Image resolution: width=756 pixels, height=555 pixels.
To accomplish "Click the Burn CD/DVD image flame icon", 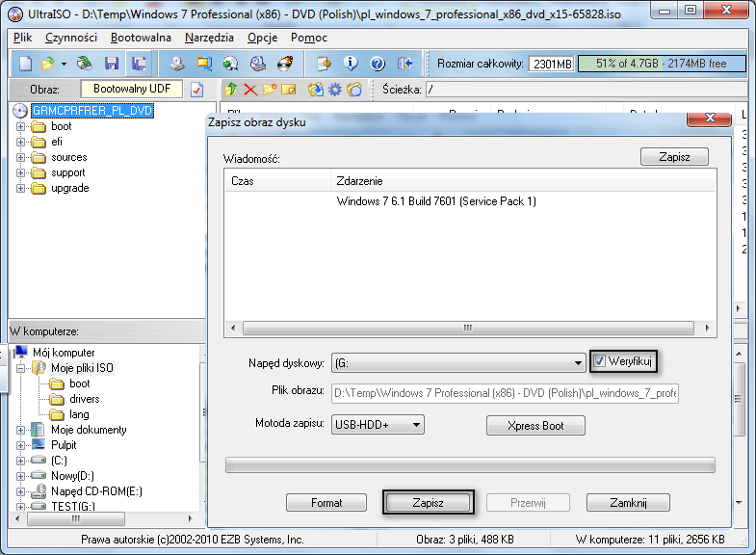I will (285, 64).
